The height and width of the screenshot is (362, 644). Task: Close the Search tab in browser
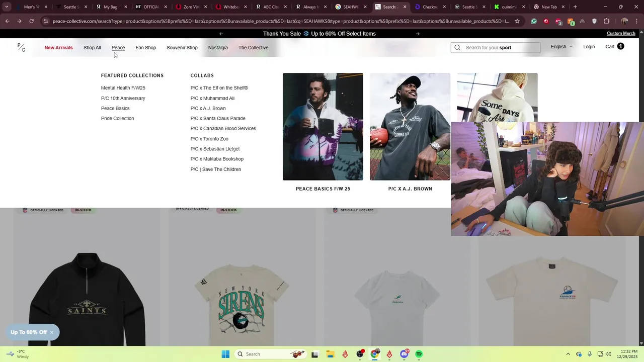(x=405, y=7)
